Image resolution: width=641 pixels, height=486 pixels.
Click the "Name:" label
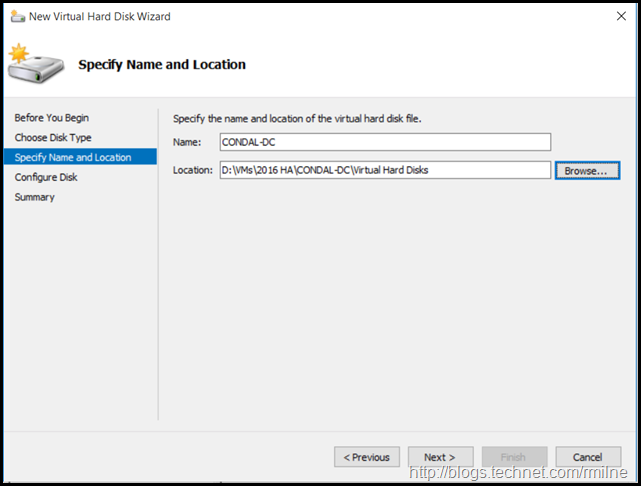[188, 143]
